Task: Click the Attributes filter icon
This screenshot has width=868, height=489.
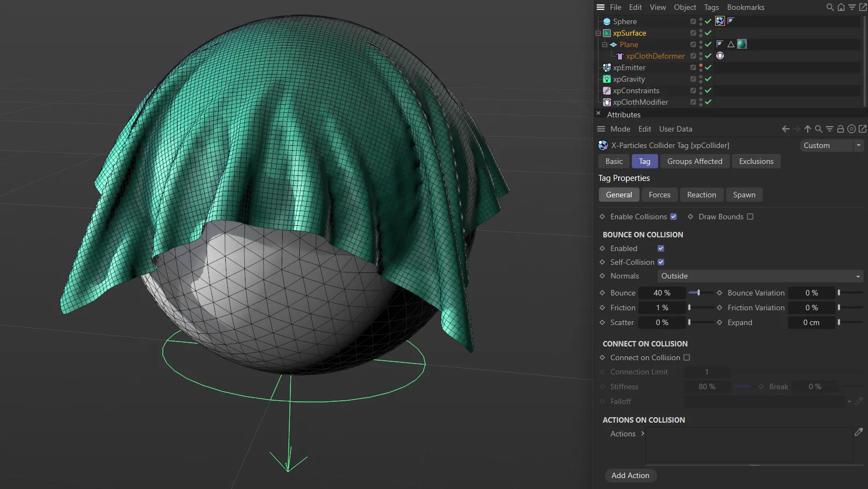Action: (x=830, y=129)
